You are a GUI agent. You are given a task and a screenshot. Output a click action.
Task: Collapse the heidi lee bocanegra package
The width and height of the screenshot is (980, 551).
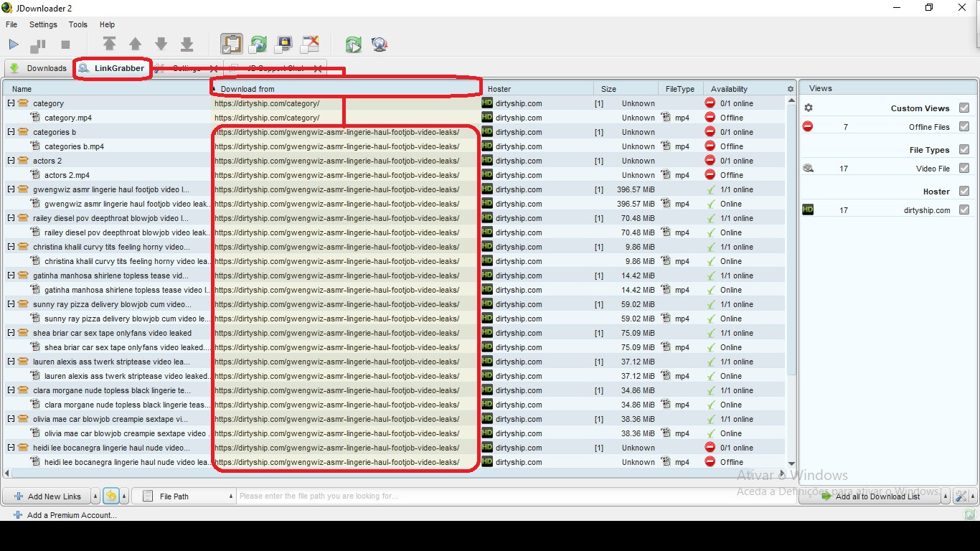tap(11, 448)
